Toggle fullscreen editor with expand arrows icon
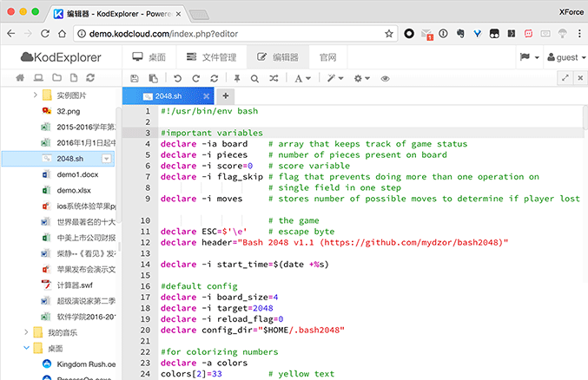The height and width of the screenshot is (380, 588). point(565,78)
